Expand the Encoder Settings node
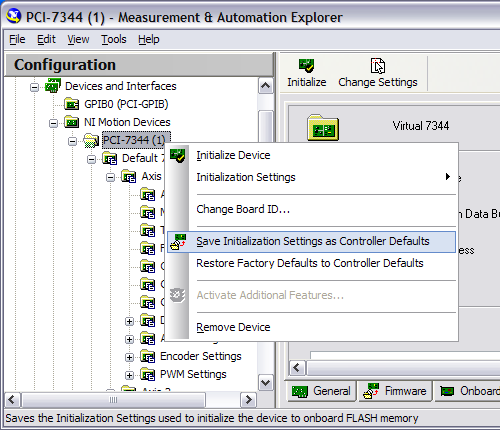This screenshot has height=430, width=500. pyautogui.click(x=129, y=357)
